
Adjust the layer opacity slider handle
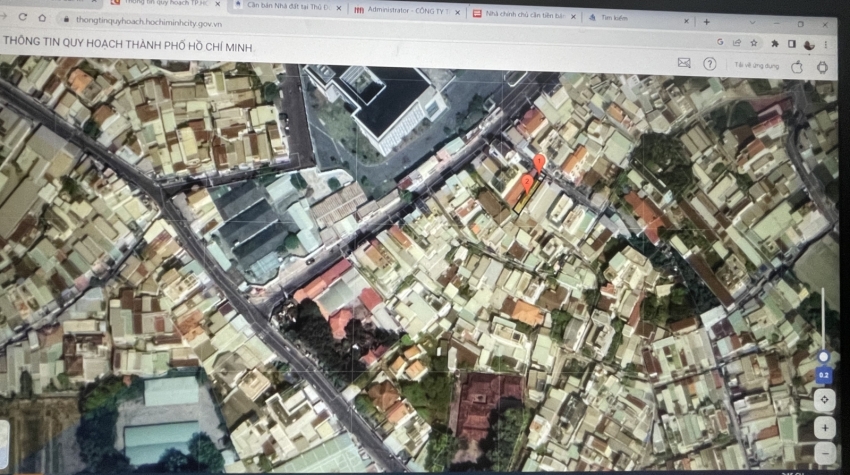coord(823,357)
